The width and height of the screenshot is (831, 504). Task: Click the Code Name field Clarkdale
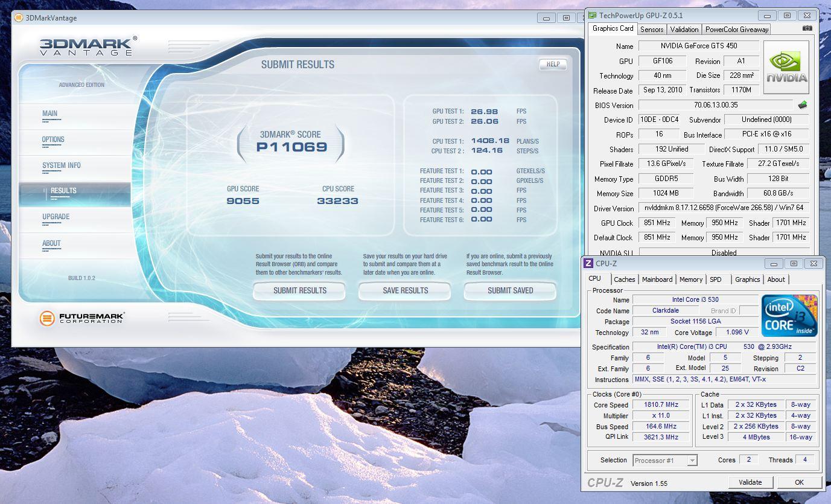coord(666,311)
